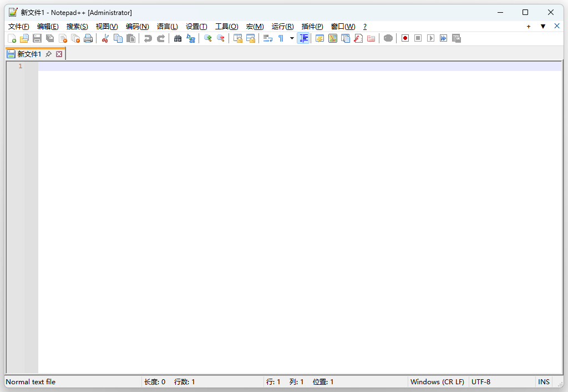This screenshot has width=568, height=392.
Task: Open Find using the binoculars icon
Action: 177,38
